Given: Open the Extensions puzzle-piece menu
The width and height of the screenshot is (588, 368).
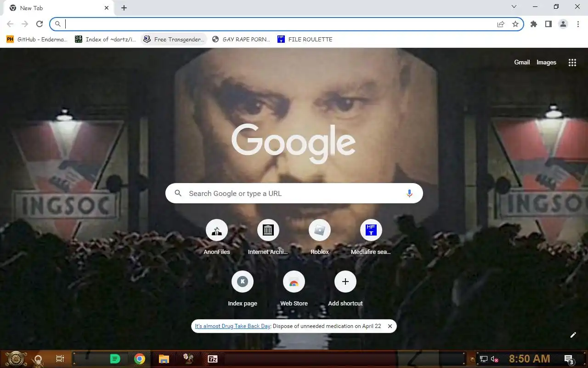Looking at the screenshot, I should click(534, 24).
